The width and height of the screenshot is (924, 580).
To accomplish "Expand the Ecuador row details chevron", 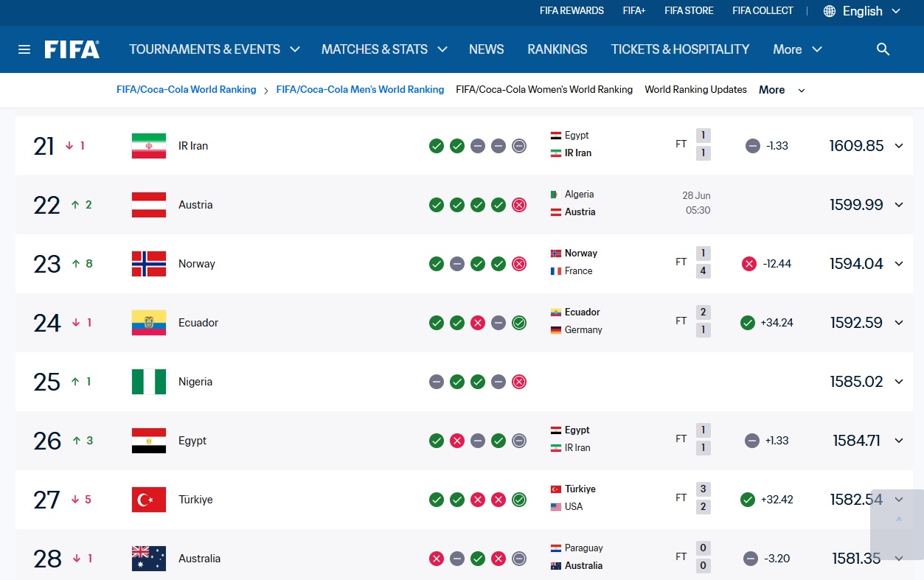I will (x=899, y=323).
